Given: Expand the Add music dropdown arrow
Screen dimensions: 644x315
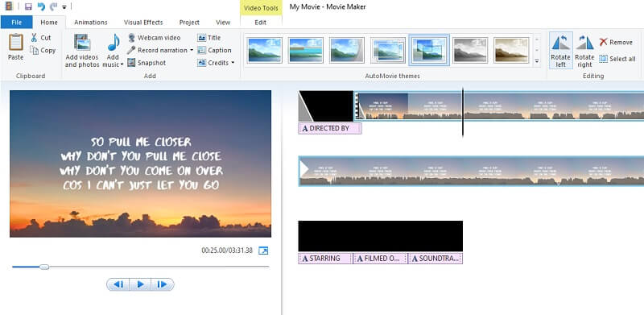Looking at the screenshot, I should pyautogui.click(x=122, y=64).
